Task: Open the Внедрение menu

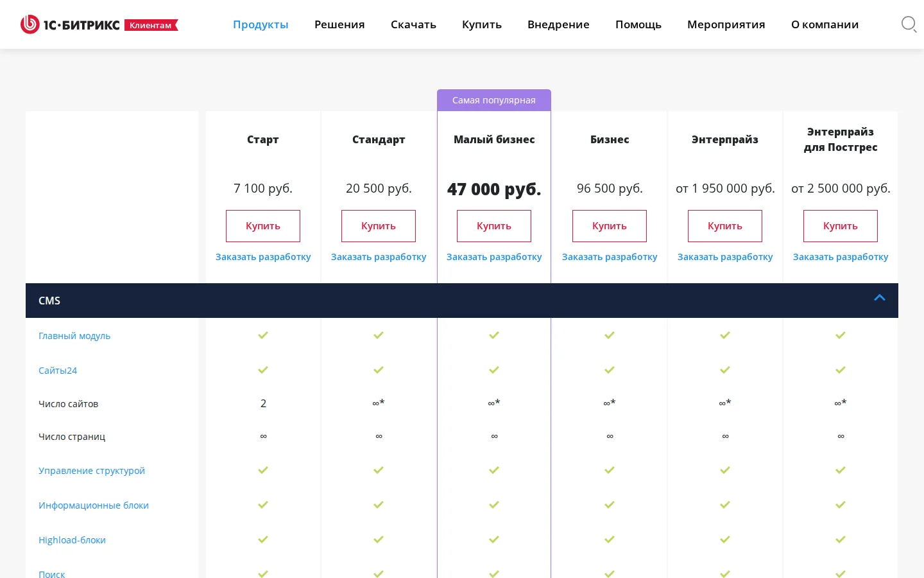Action: pyautogui.click(x=558, y=24)
